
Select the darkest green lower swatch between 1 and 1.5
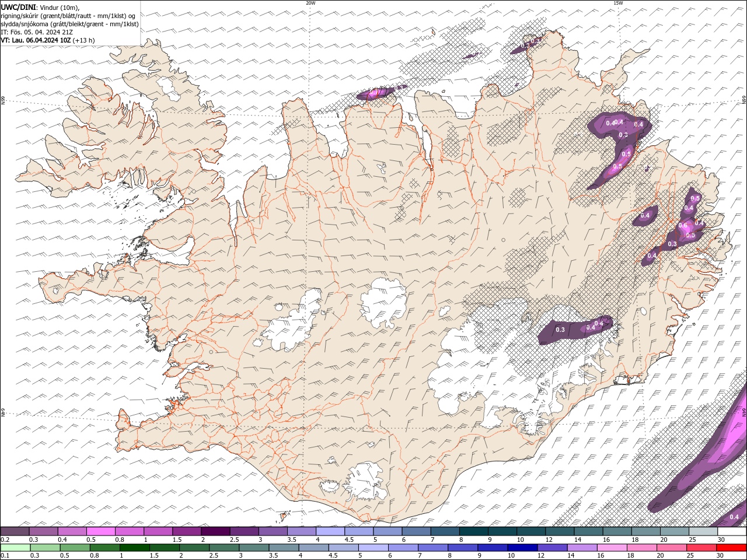(135, 548)
